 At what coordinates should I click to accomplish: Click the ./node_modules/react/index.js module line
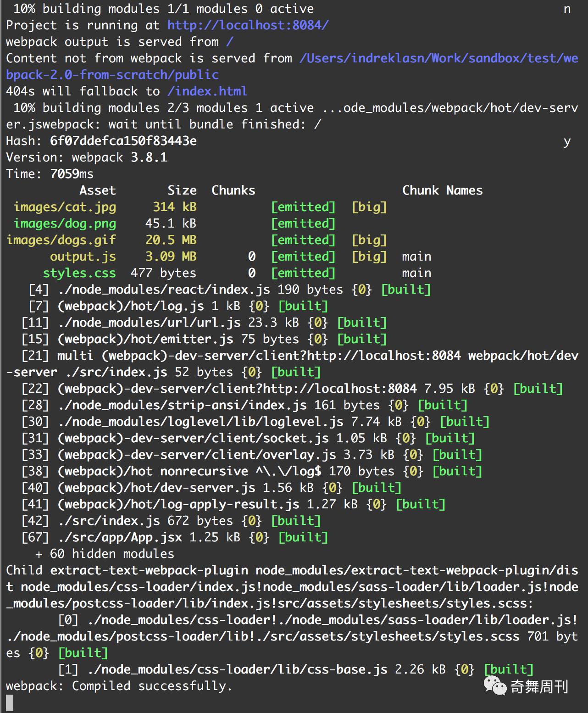(x=230, y=290)
